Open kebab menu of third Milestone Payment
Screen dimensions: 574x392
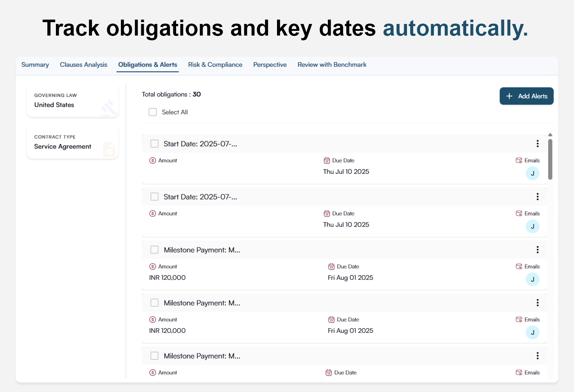pyautogui.click(x=537, y=356)
